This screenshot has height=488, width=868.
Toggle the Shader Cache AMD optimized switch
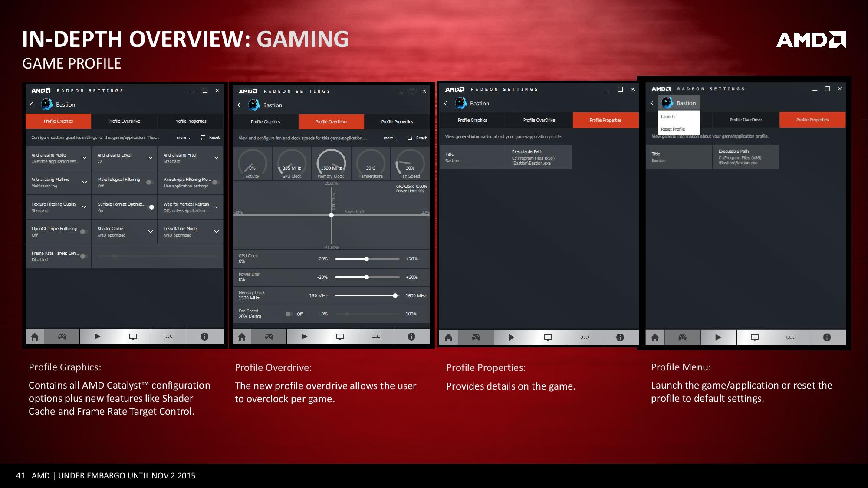click(x=149, y=231)
